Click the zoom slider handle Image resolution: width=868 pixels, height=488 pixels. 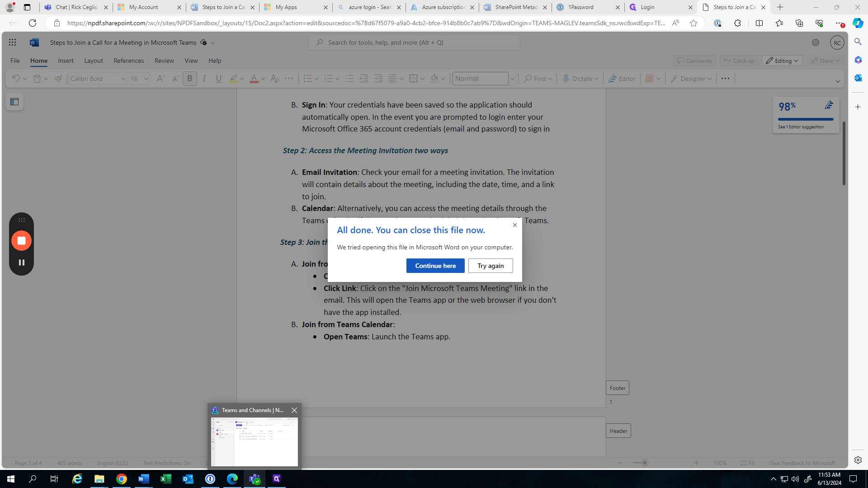(x=645, y=463)
